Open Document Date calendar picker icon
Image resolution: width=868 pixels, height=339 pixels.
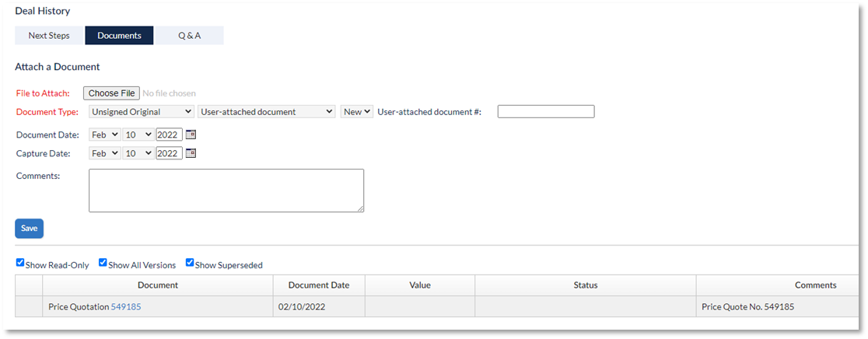[191, 135]
